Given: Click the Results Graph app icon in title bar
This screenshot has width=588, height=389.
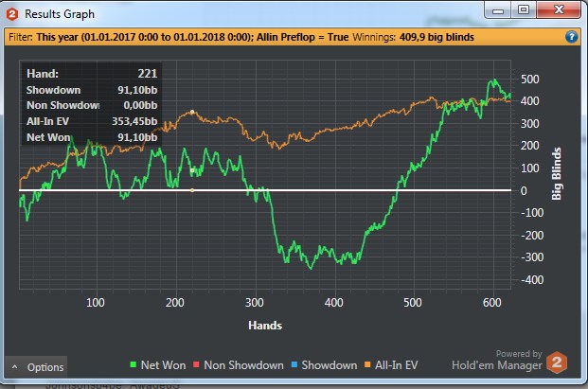Looking at the screenshot, I should tap(12, 14).
